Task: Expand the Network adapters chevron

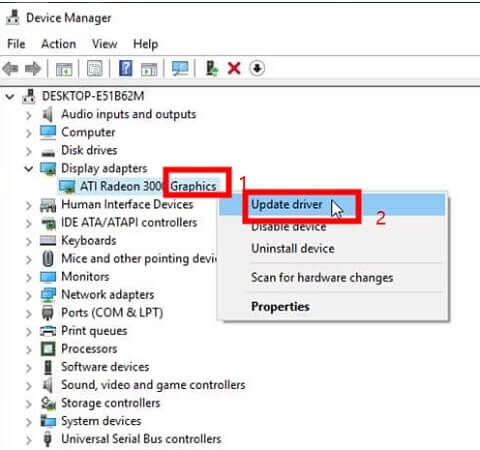Action: click(29, 295)
